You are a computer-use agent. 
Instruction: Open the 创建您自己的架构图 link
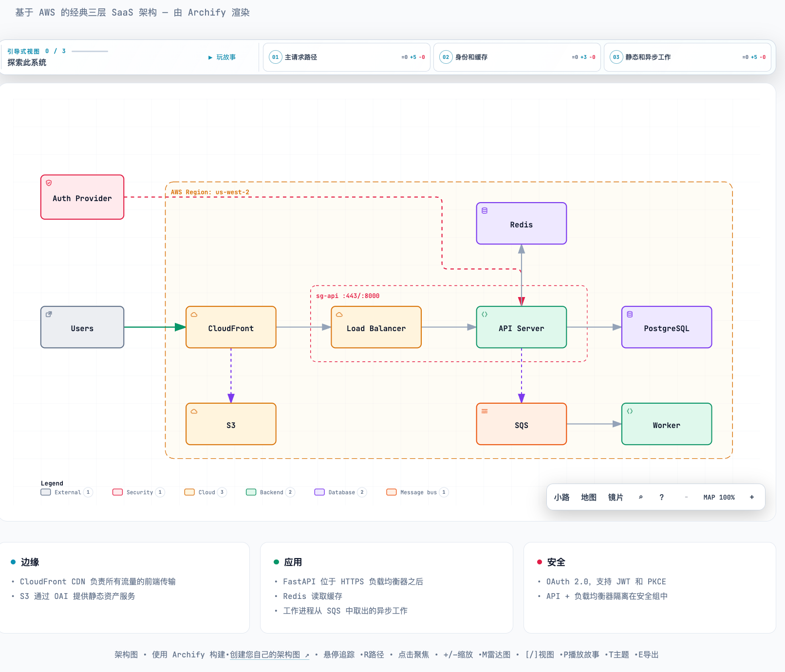pyautogui.click(x=269, y=655)
